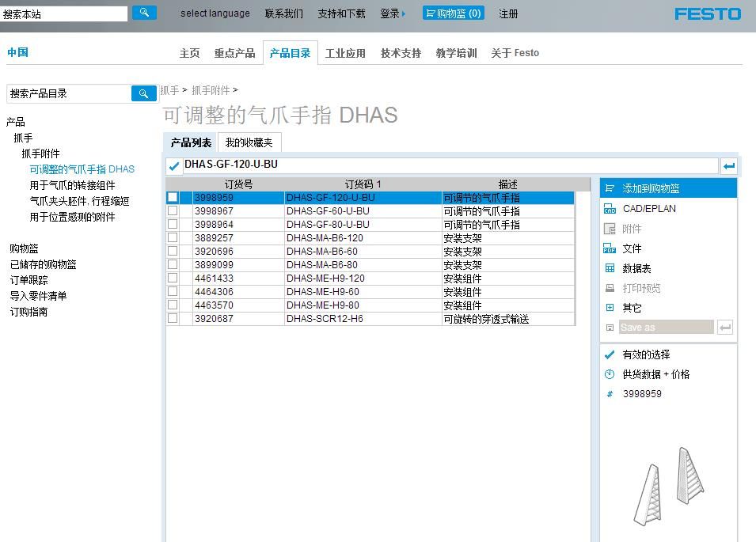The image size is (756, 542).
Task: Click the 数据表 datasheet table icon
Action: tap(610, 268)
